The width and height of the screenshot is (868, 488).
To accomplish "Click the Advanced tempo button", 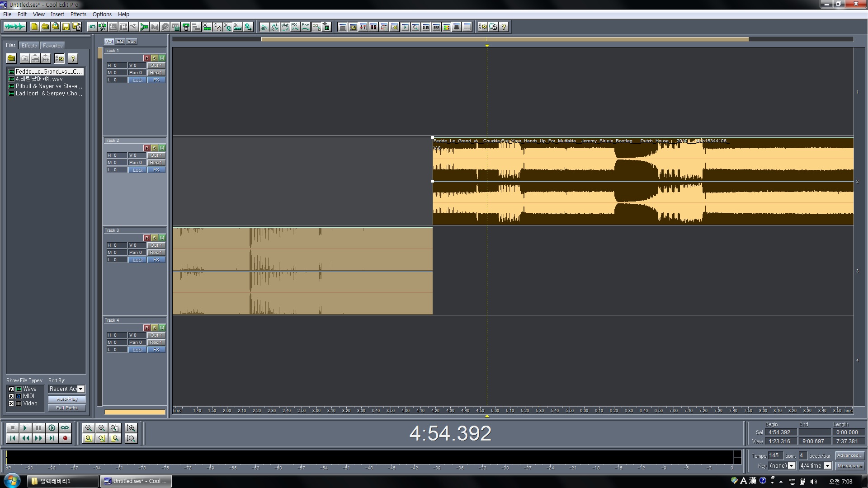I will pos(849,455).
